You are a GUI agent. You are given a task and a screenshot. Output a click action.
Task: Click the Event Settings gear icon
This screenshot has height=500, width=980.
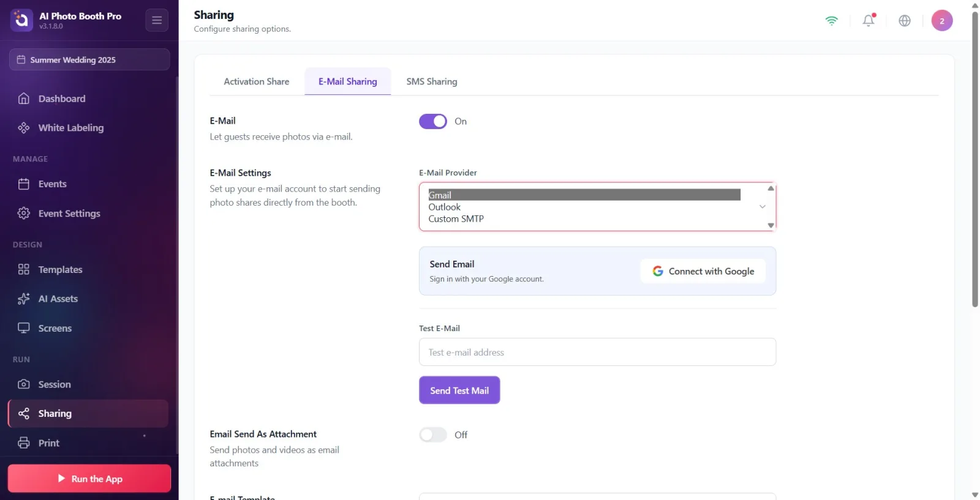24,213
